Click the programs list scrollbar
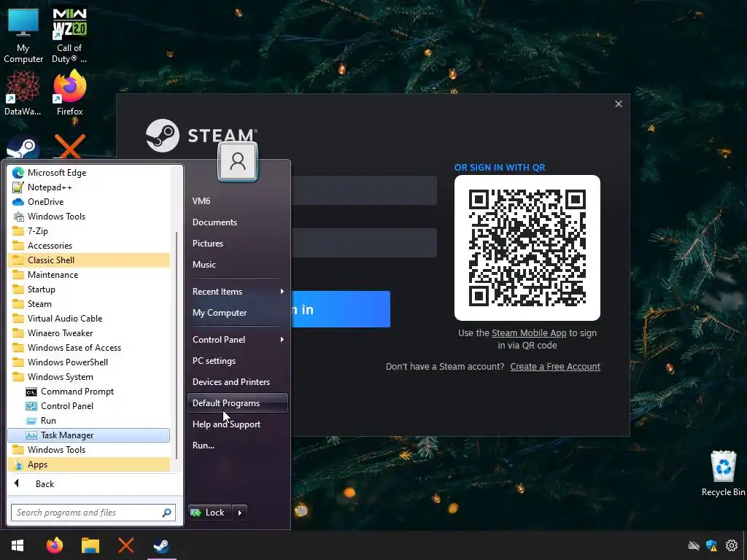The height and width of the screenshot is (560, 747). coord(177,345)
